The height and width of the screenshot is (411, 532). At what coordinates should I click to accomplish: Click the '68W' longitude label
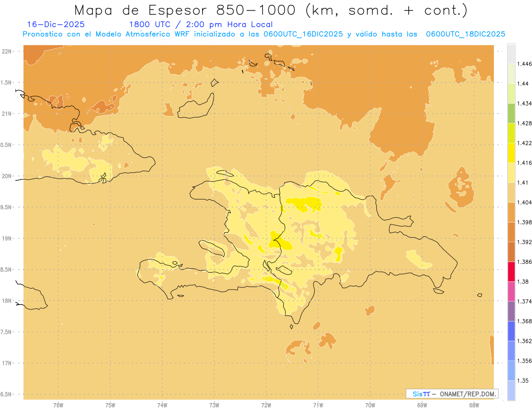click(x=474, y=405)
